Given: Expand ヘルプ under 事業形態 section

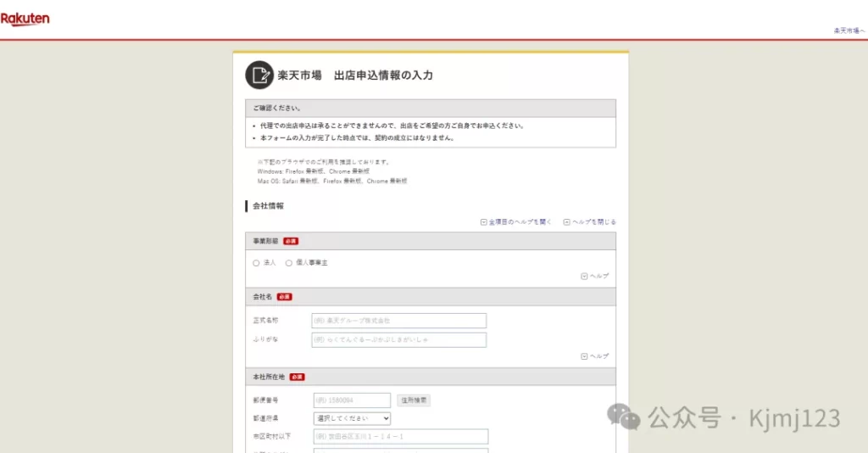Looking at the screenshot, I should [x=594, y=276].
